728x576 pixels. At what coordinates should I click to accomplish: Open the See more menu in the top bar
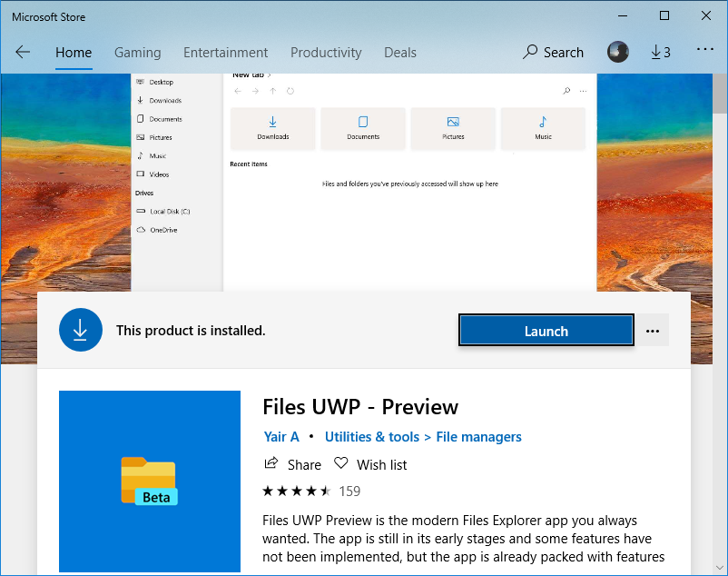coord(704,49)
